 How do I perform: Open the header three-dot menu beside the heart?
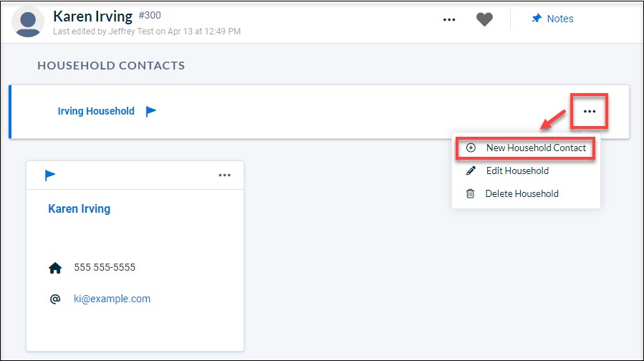[449, 19]
